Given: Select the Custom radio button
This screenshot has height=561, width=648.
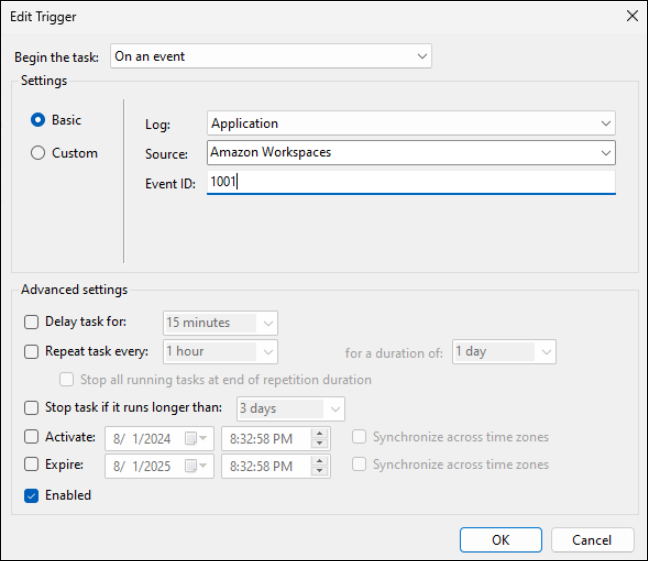Looking at the screenshot, I should [x=38, y=153].
